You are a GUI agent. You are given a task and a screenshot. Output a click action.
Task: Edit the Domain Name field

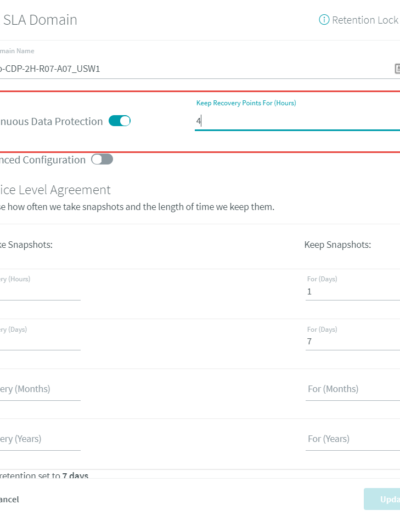(x=197, y=69)
